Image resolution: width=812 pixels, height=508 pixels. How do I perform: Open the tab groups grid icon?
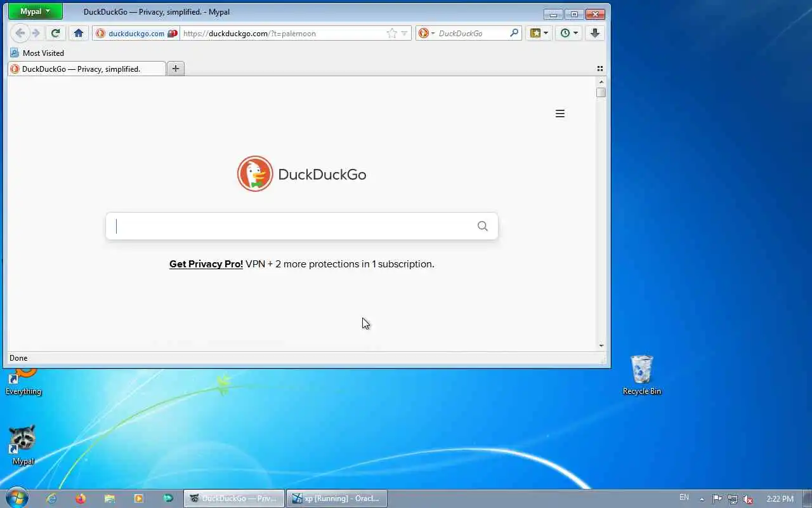[600, 69]
